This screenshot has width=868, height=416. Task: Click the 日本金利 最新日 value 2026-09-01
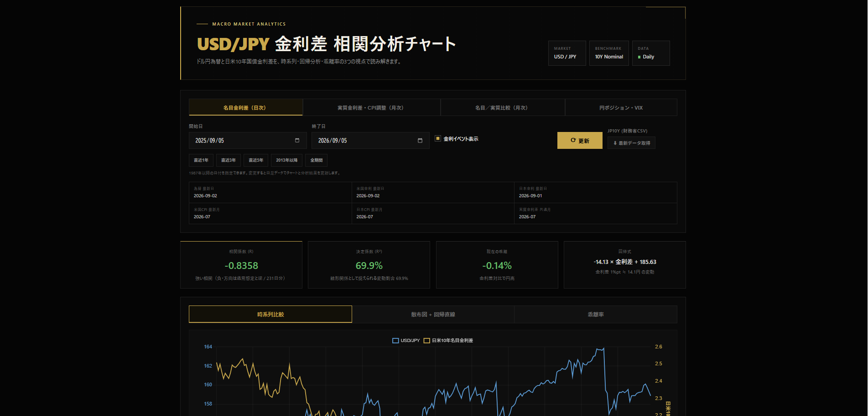point(530,195)
